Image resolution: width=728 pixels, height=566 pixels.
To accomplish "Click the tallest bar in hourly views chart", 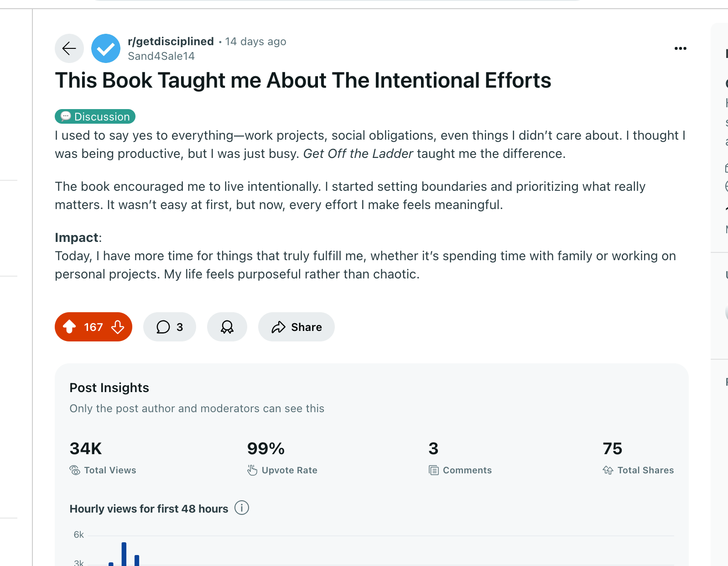I will [124, 554].
